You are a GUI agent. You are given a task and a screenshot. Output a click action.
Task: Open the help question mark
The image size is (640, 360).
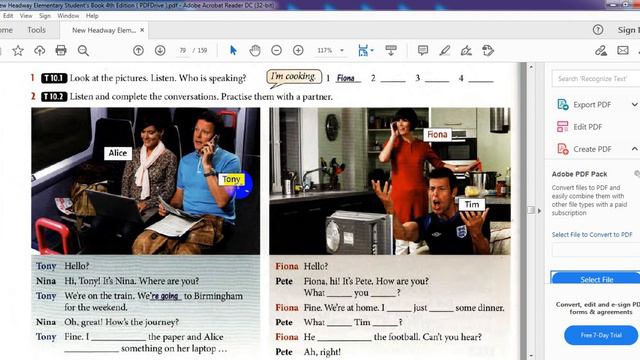[598, 30]
